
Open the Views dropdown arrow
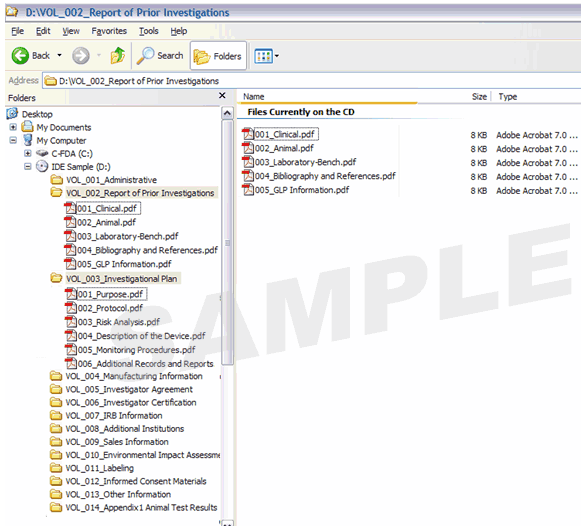(x=277, y=56)
